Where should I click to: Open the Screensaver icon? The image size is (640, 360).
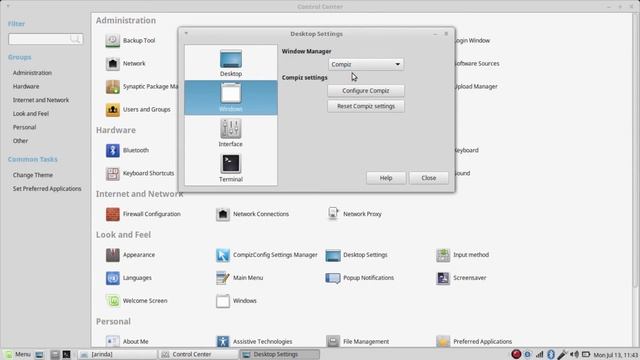click(443, 278)
